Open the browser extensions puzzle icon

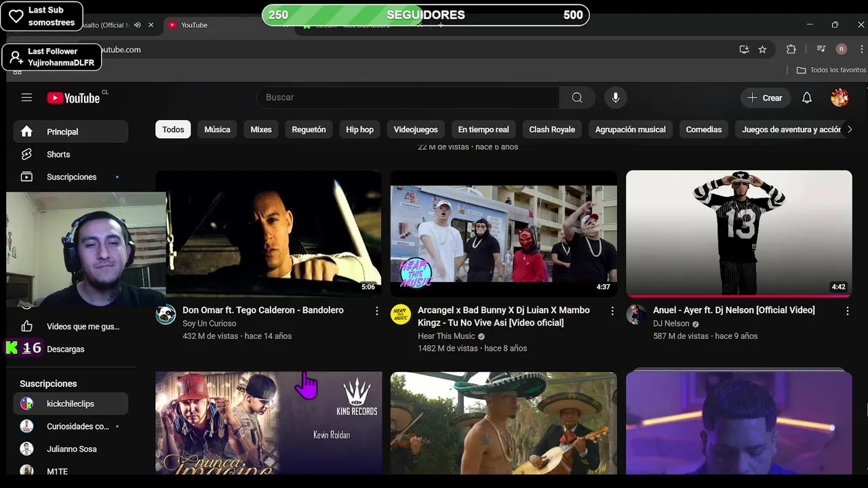[791, 49]
